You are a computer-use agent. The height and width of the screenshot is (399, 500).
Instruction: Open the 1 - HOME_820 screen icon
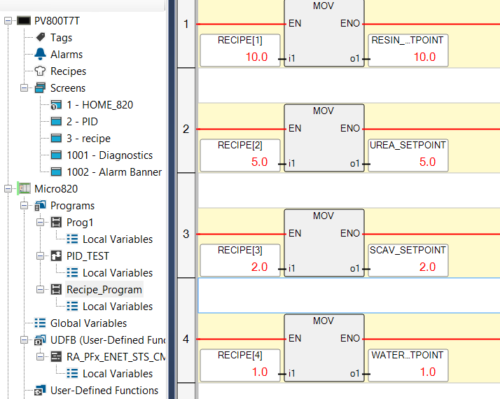pyautogui.click(x=56, y=105)
